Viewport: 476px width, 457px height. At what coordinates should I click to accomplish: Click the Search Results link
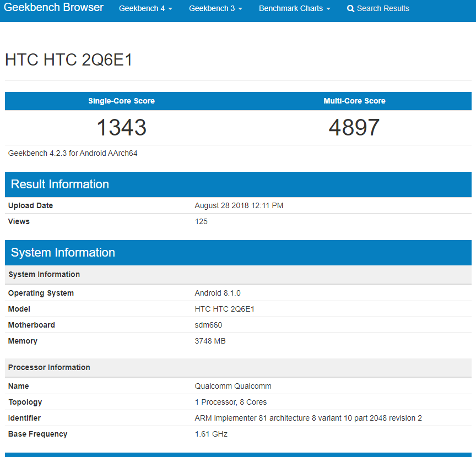[x=378, y=8]
